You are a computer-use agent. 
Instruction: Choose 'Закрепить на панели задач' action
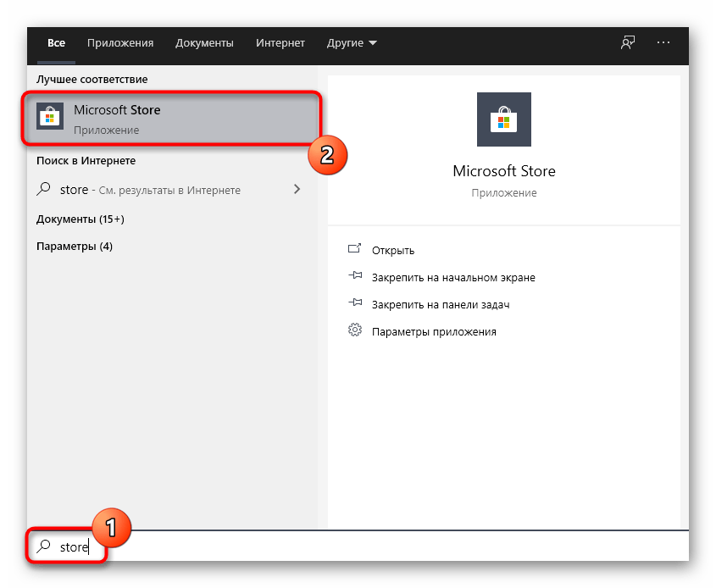(441, 304)
